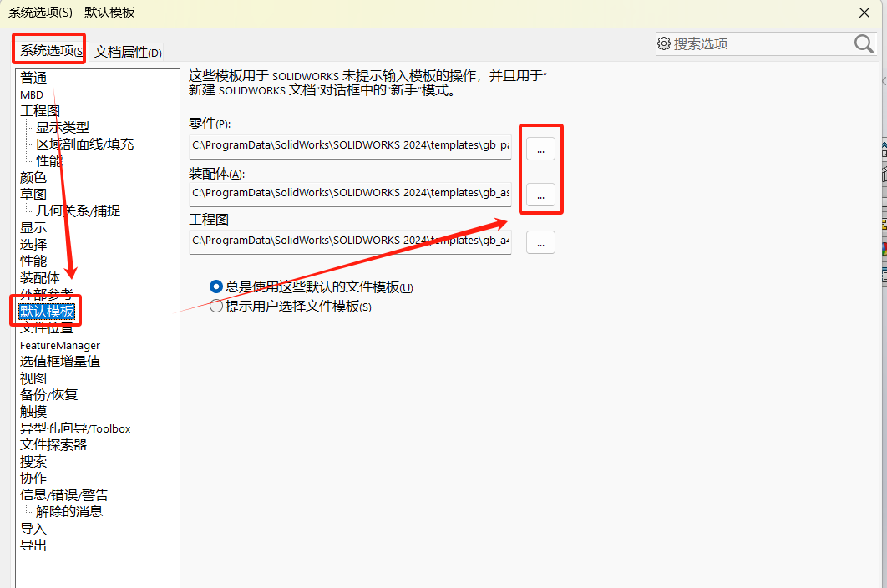This screenshot has width=887, height=588.
Task: Select top-level 性能 below 选择
Action: click(x=33, y=261)
